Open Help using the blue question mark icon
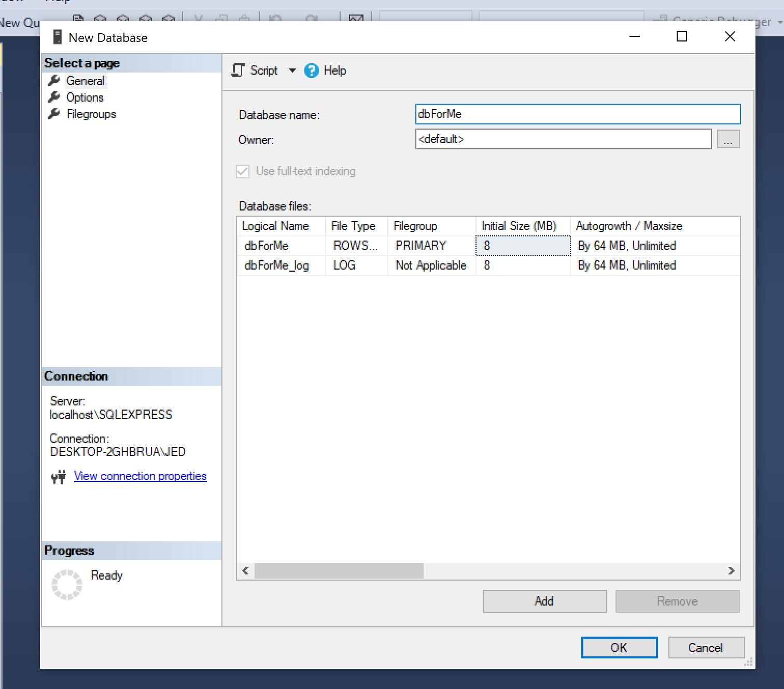This screenshot has height=689, width=784. 311,71
